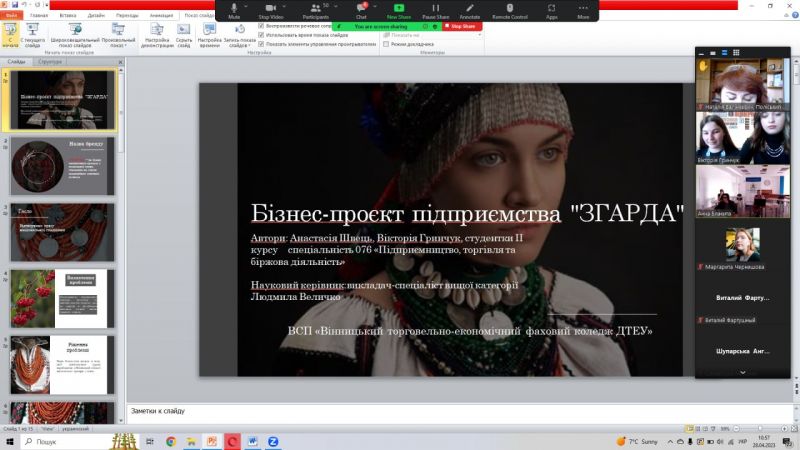Click the 'You are screen sharing' bar

coord(381,26)
